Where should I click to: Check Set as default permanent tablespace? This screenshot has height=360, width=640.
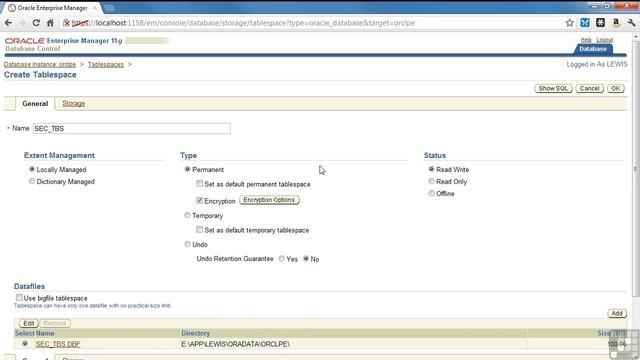tap(200, 184)
